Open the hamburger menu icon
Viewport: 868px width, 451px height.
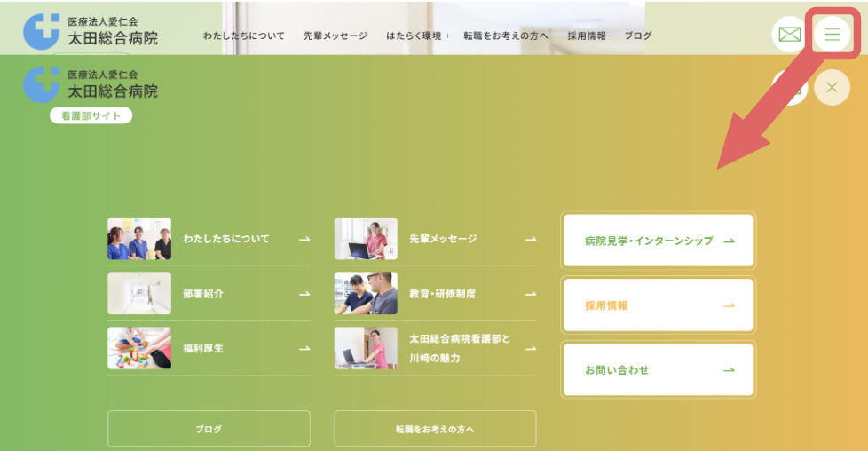click(x=832, y=35)
